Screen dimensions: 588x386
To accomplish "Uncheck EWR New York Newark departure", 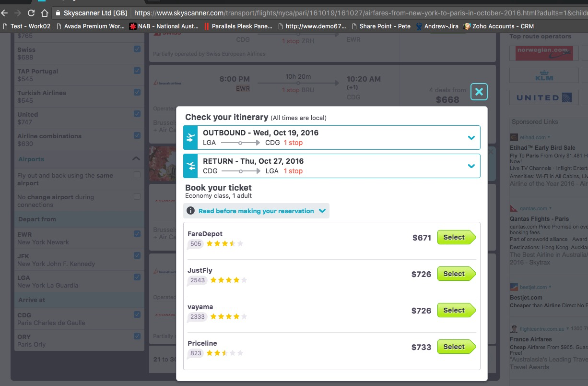I will [x=137, y=234].
